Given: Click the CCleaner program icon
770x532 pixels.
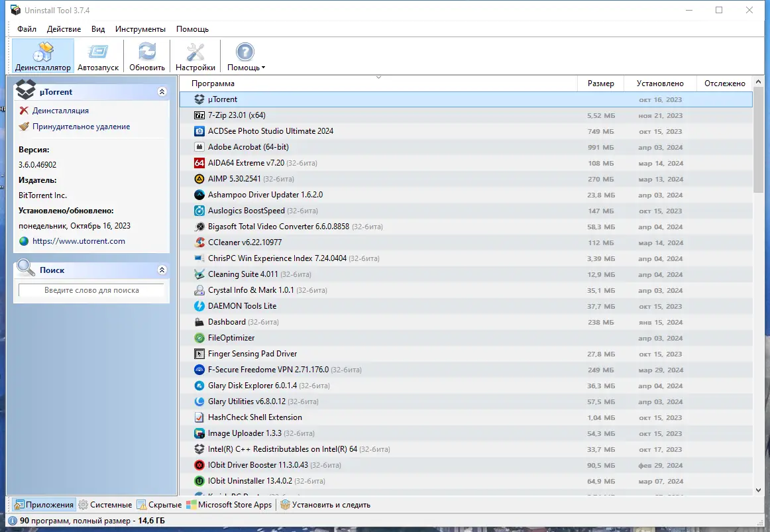Looking at the screenshot, I should pyautogui.click(x=199, y=242).
